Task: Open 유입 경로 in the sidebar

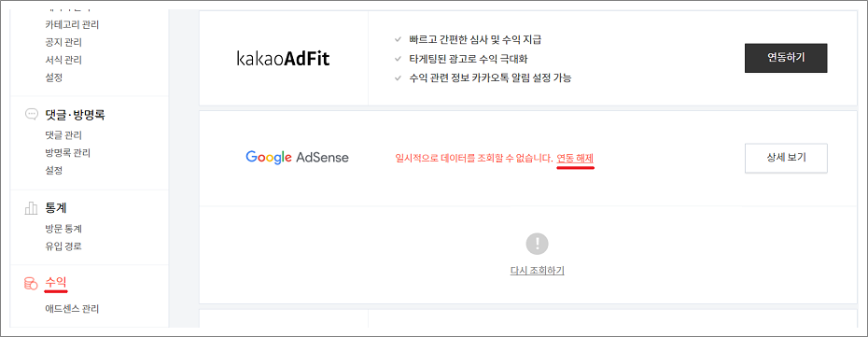Action: point(63,246)
